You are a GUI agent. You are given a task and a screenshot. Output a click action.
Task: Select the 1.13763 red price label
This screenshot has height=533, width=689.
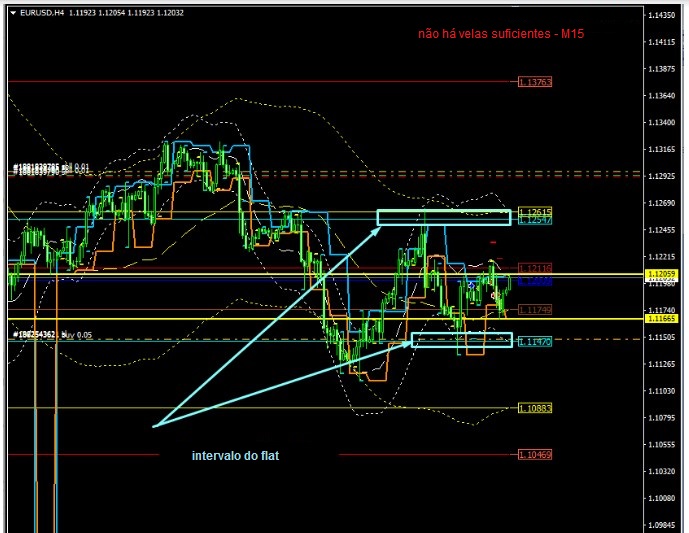(x=535, y=81)
